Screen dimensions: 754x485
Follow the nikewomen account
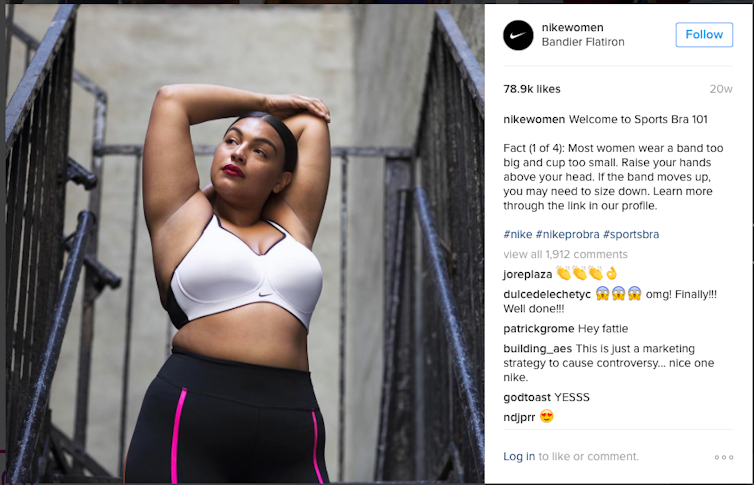[x=704, y=35]
